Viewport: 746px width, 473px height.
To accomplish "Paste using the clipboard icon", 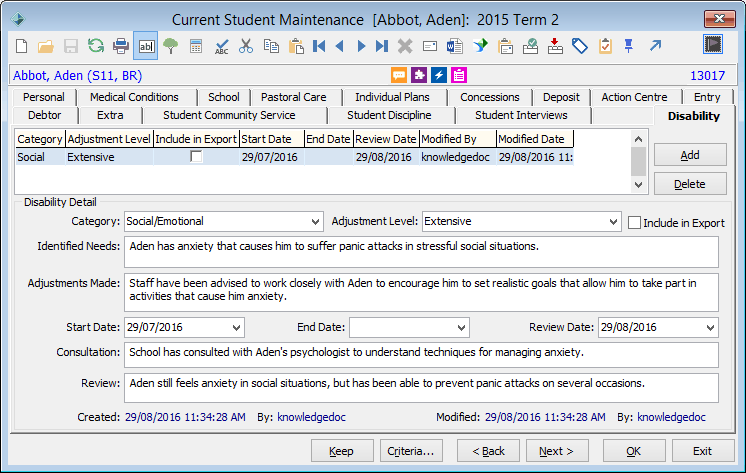I will click(x=296, y=46).
